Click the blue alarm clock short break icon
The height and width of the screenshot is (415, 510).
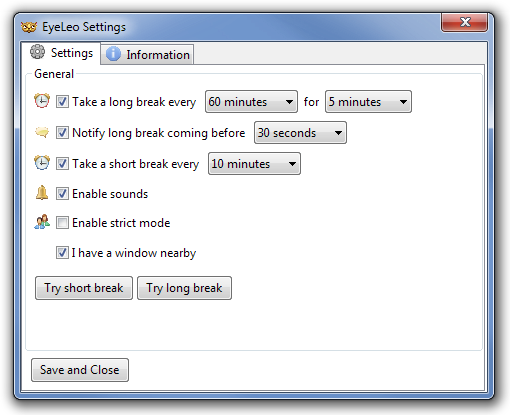click(x=42, y=163)
